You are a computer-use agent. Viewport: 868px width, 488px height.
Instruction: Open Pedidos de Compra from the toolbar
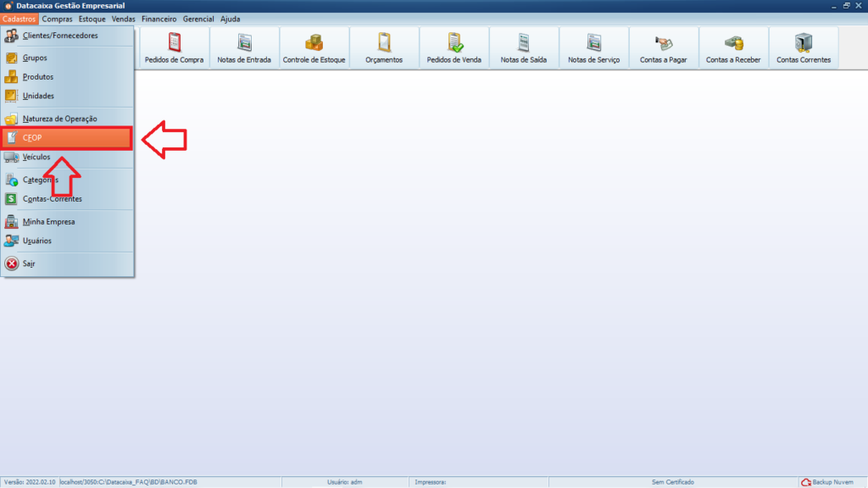click(175, 48)
